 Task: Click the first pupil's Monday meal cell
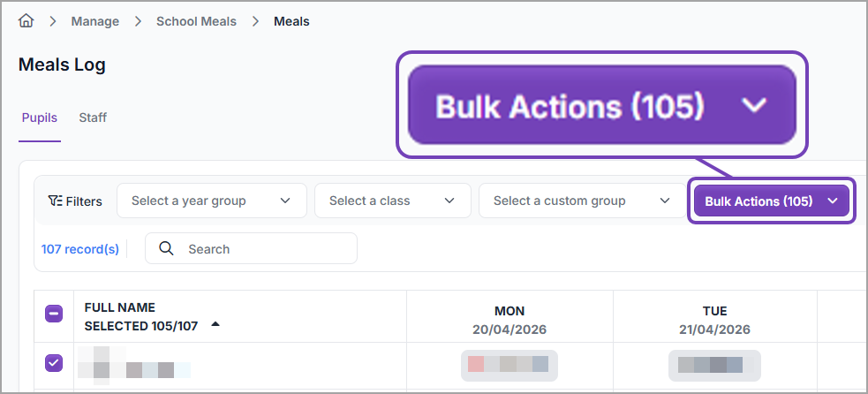509,364
